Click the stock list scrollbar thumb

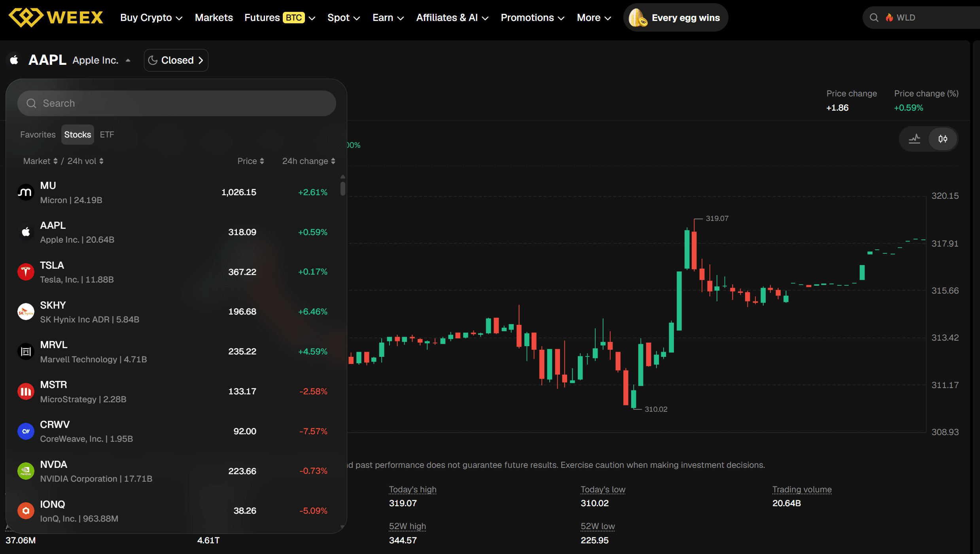click(343, 188)
